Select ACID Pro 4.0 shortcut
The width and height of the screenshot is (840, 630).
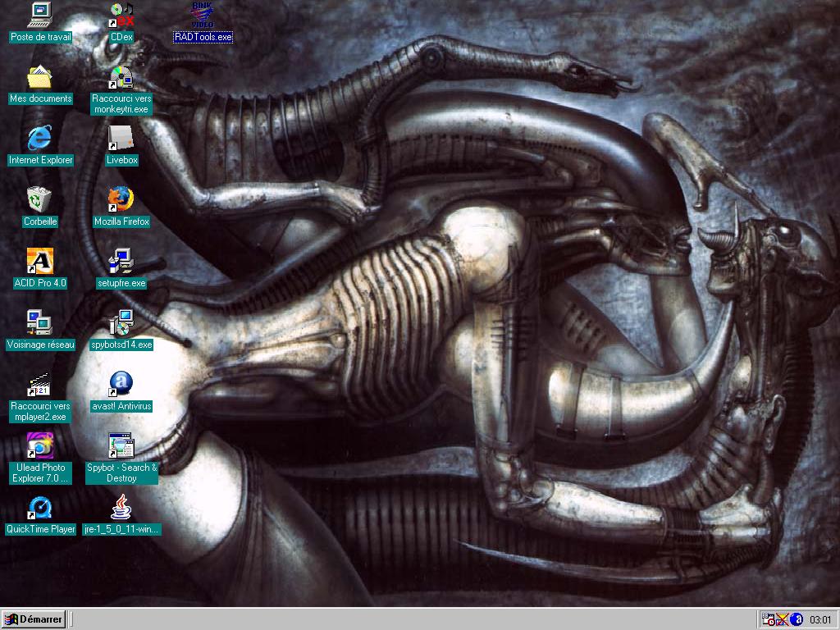pyautogui.click(x=40, y=262)
